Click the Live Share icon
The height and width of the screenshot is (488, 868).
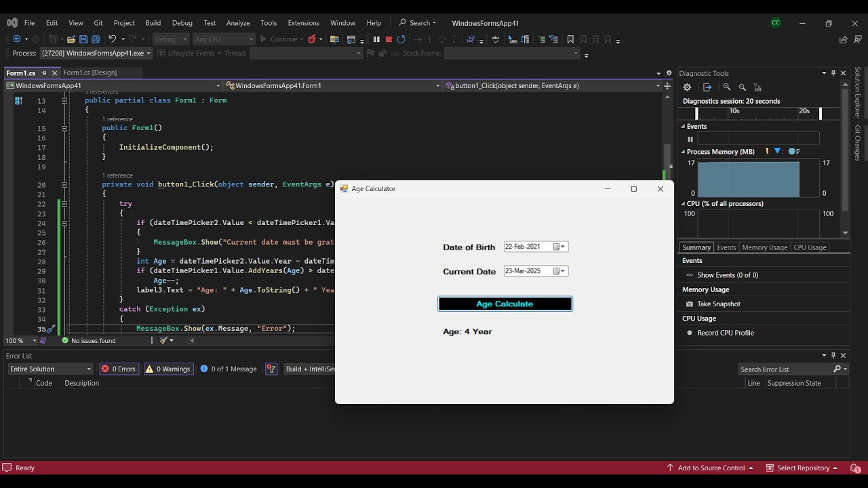pos(843,39)
